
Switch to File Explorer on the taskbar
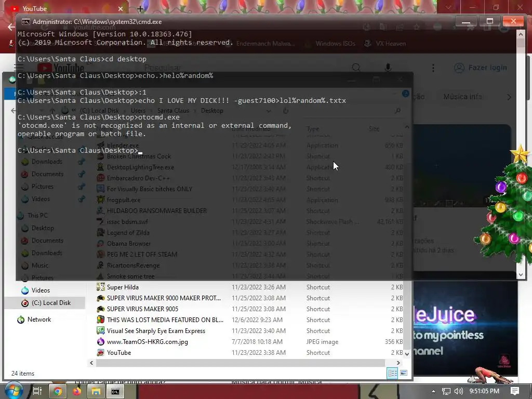click(96, 392)
